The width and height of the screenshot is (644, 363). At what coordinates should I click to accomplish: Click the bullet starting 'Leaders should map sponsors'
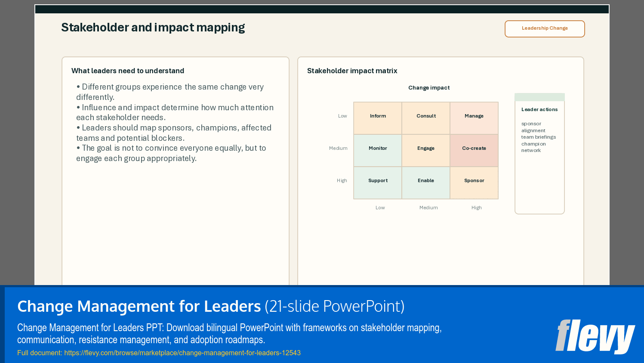click(x=174, y=133)
